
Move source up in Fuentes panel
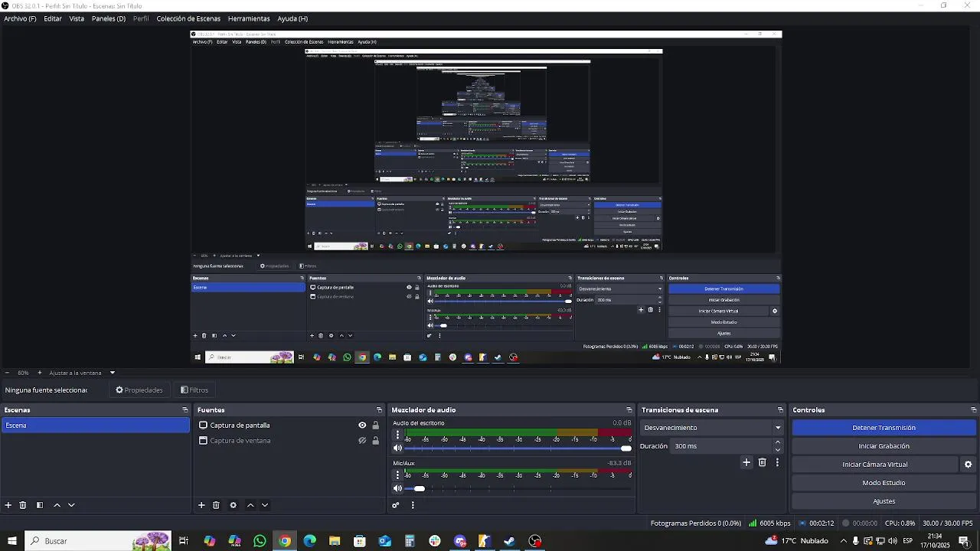pos(250,505)
